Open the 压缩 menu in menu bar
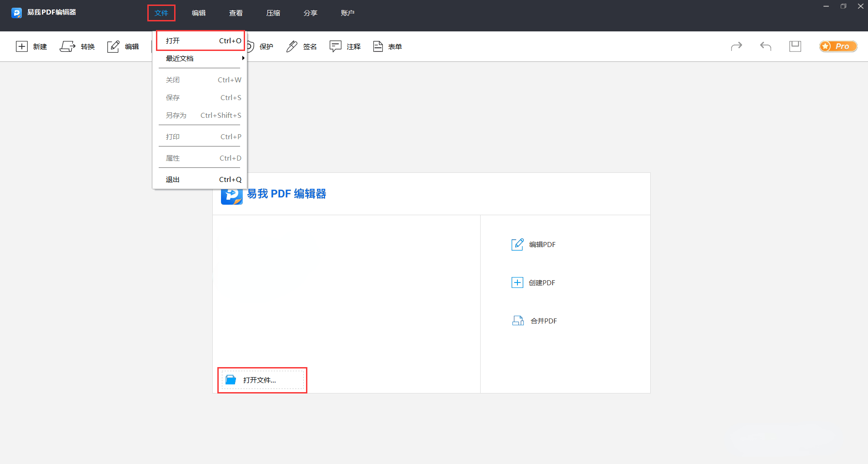 coord(273,13)
